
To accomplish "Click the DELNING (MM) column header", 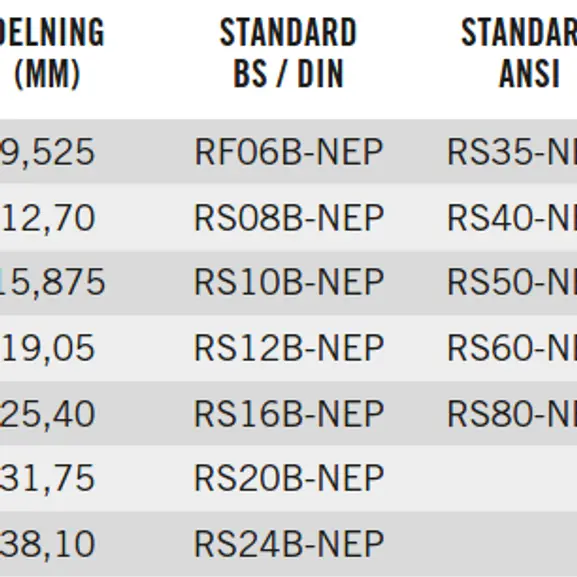I will point(51,53).
